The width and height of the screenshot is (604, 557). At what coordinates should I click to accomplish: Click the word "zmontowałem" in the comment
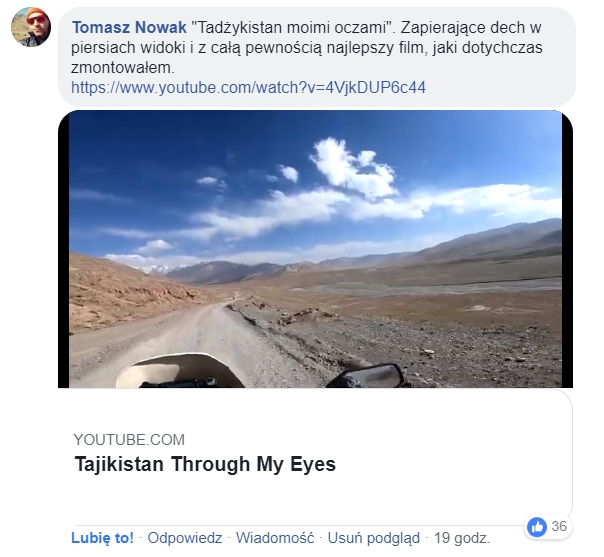click(122, 68)
